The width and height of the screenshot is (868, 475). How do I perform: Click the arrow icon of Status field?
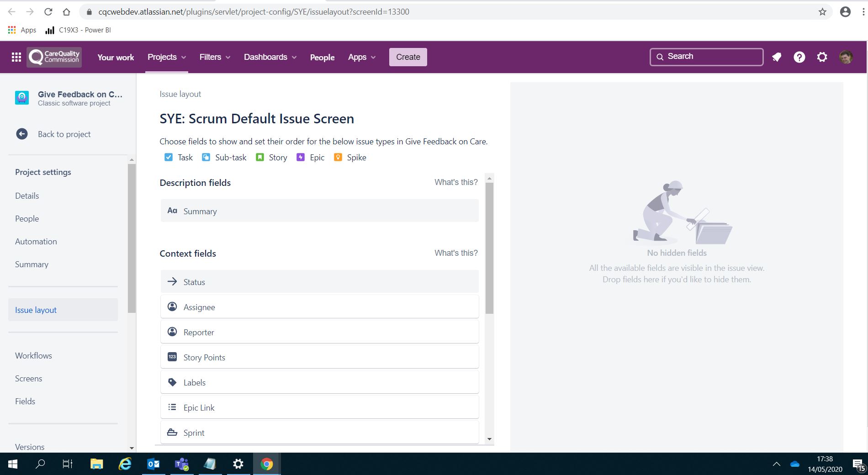[x=172, y=281]
